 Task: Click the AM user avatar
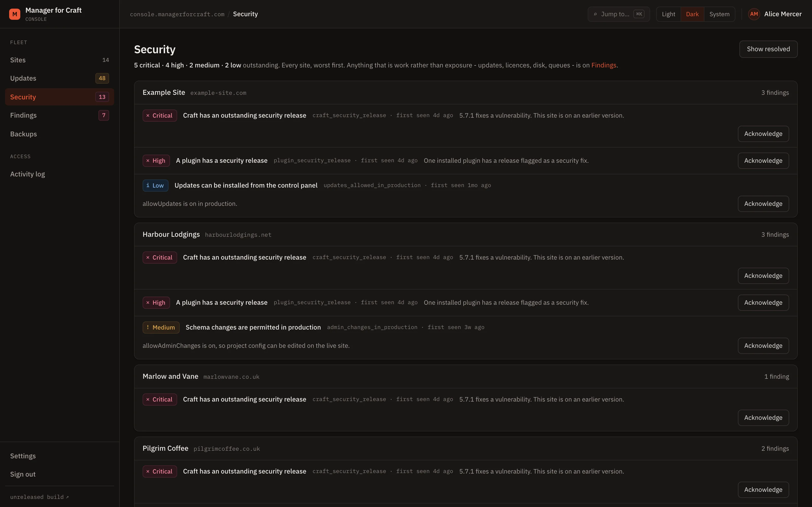[754, 14]
